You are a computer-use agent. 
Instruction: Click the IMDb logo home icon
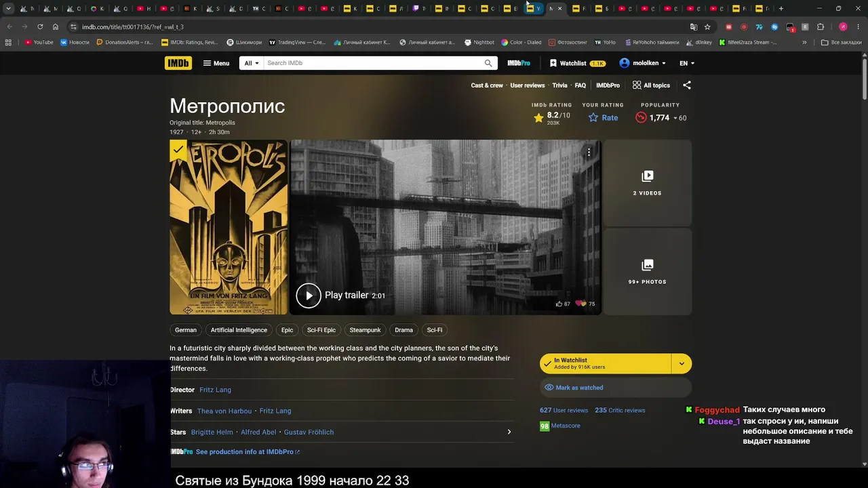178,63
